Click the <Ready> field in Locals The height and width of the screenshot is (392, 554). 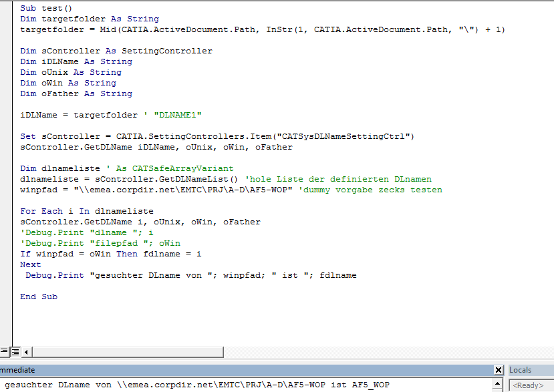click(x=531, y=385)
